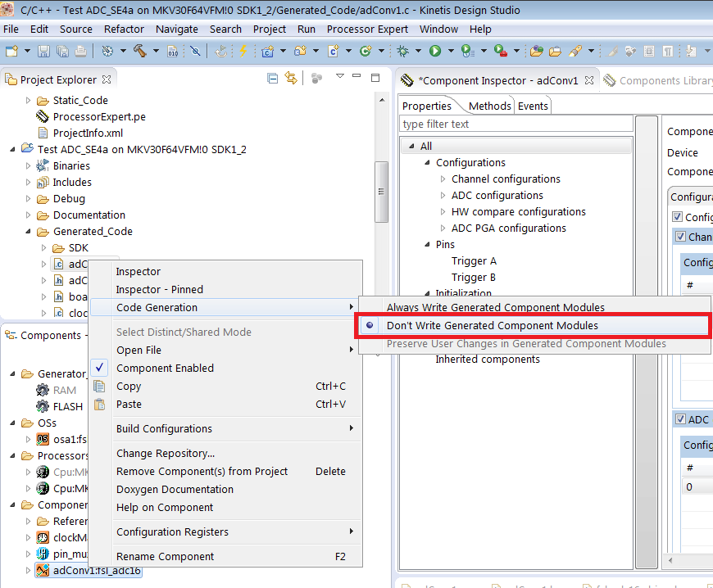The image size is (713, 588).
Task: Click the Save All toolbar icon
Action: point(62,51)
